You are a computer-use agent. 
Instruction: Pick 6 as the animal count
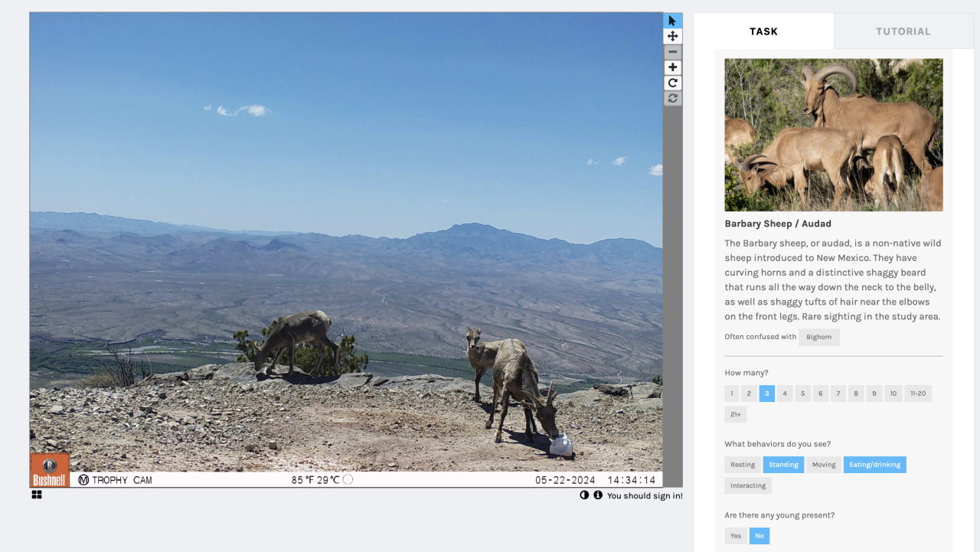(821, 394)
